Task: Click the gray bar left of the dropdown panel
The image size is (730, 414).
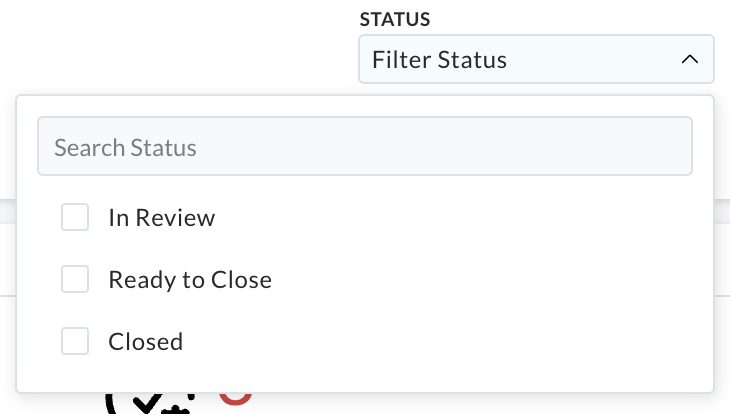Action: [7, 211]
